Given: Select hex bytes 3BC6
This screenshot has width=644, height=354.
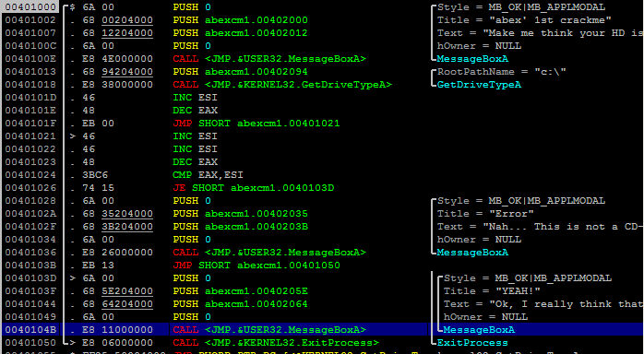Looking at the screenshot, I should point(95,175).
